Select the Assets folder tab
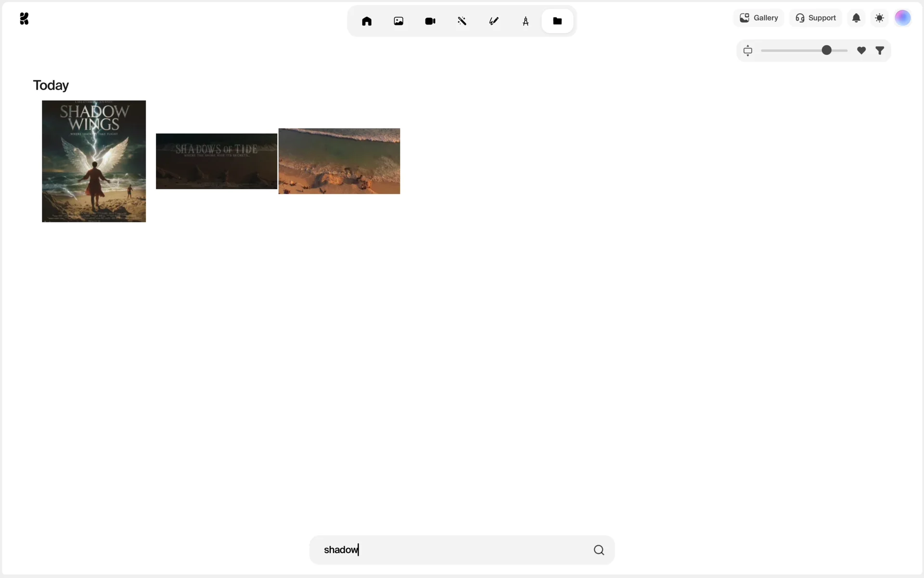The image size is (924, 578). 557,21
